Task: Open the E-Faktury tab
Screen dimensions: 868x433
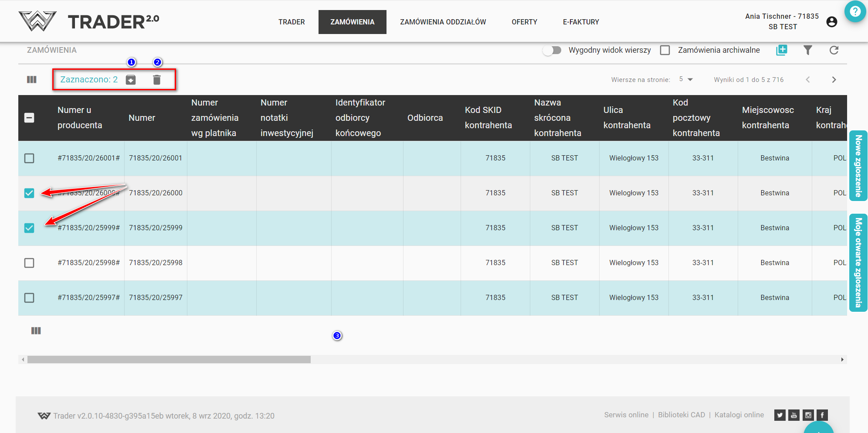Action: tap(581, 22)
